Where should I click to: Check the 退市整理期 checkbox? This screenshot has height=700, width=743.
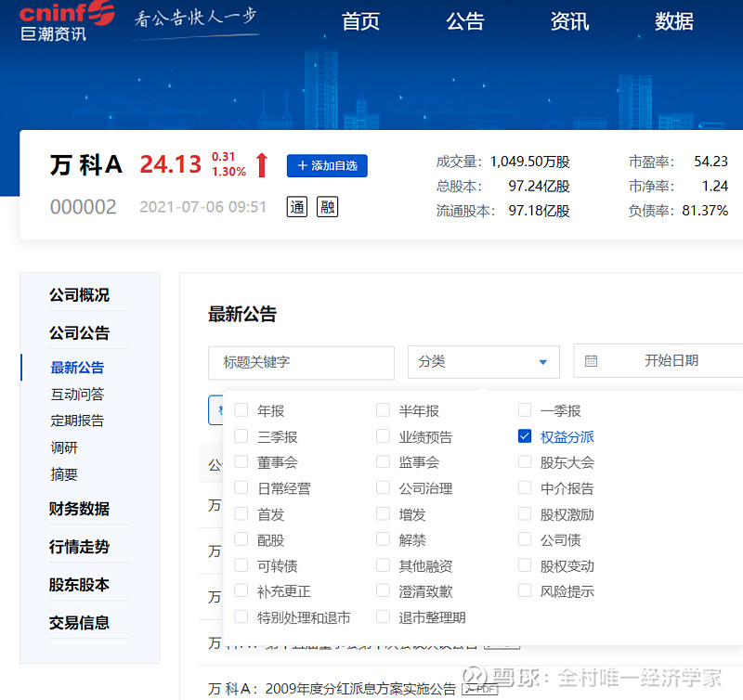383,616
